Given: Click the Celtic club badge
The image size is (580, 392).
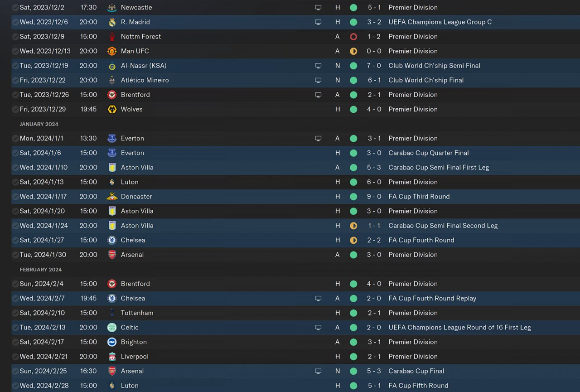Looking at the screenshot, I should [112, 327].
